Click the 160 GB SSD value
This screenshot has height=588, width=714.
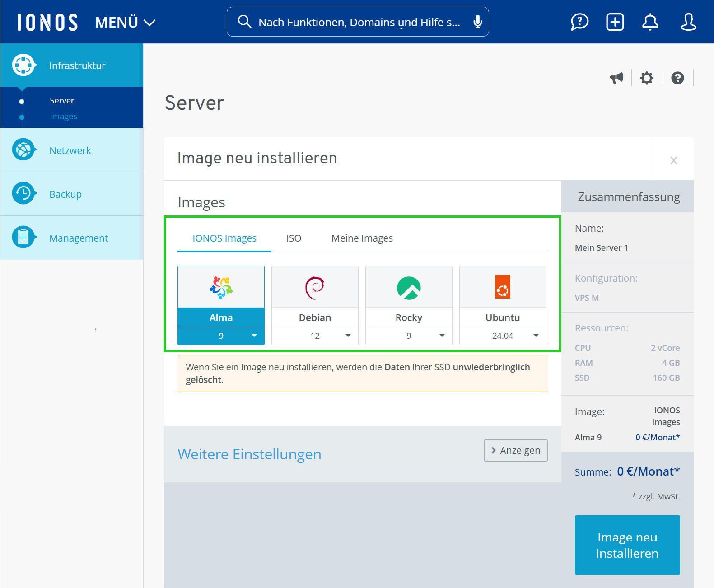point(666,378)
